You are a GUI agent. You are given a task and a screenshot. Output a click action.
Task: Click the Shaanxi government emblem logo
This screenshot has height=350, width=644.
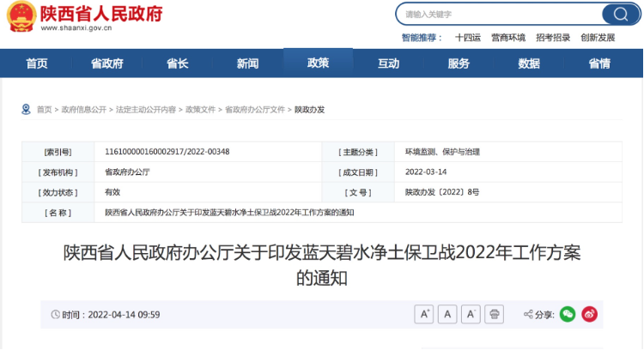click(x=18, y=16)
